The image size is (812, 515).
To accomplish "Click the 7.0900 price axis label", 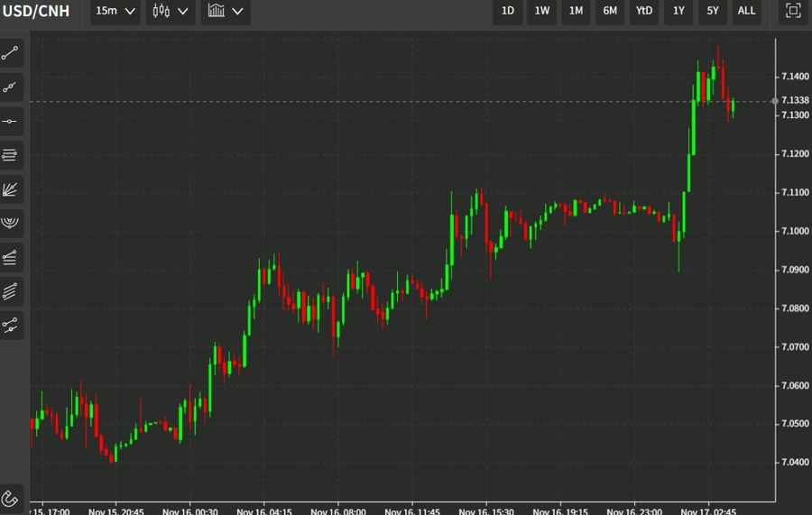I will [795, 270].
